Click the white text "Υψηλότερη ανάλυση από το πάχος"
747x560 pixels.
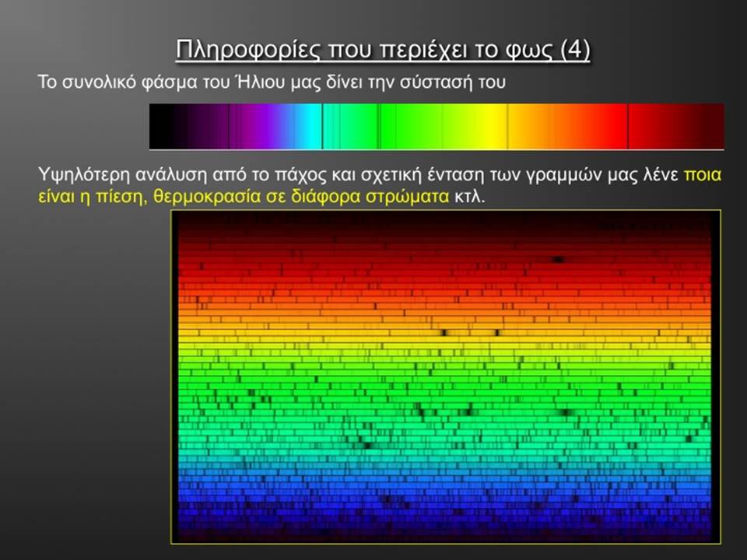click(x=181, y=175)
